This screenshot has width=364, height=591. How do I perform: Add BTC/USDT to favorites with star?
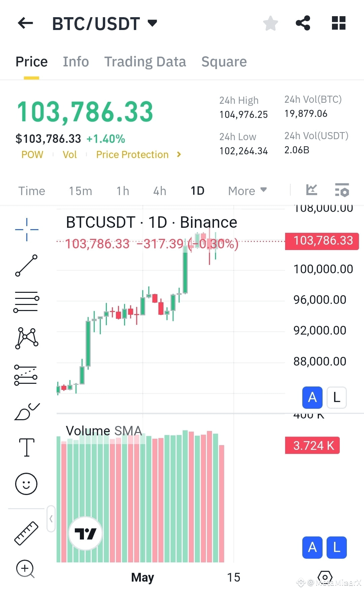[270, 23]
